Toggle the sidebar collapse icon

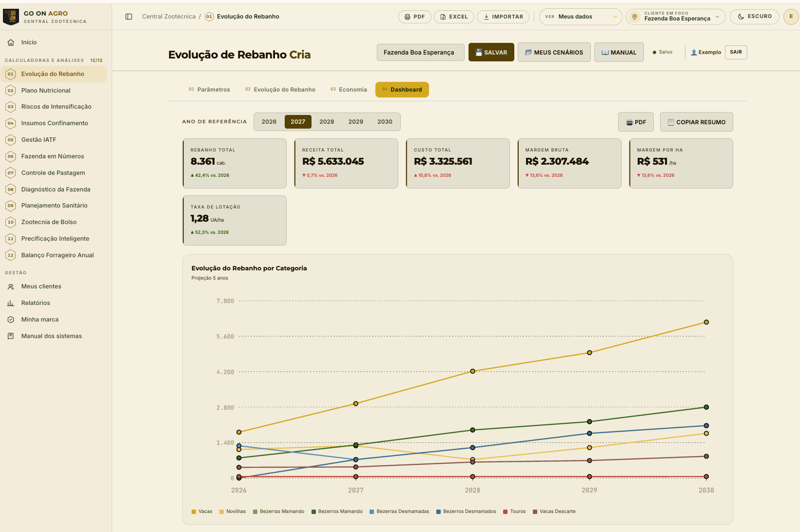click(129, 17)
